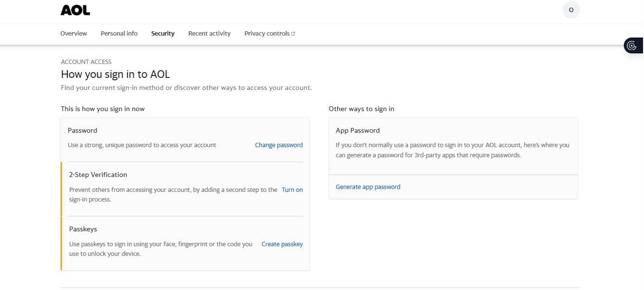Click the This is how you sign in now label
This screenshot has width=644, height=290.
point(102,109)
